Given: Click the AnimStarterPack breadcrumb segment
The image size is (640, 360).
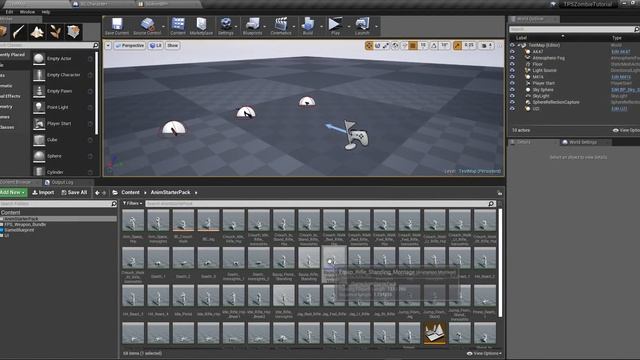Looking at the screenshot, I should tap(170, 192).
